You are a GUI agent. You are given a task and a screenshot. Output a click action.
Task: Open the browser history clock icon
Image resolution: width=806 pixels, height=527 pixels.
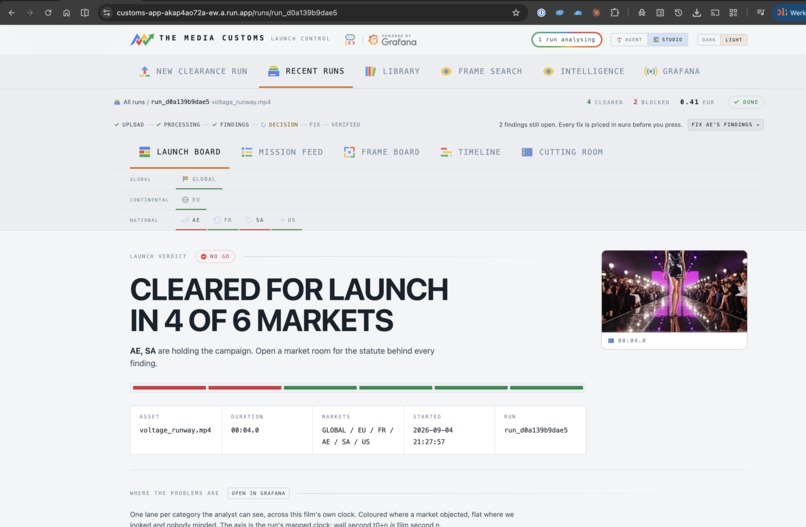pos(678,12)
